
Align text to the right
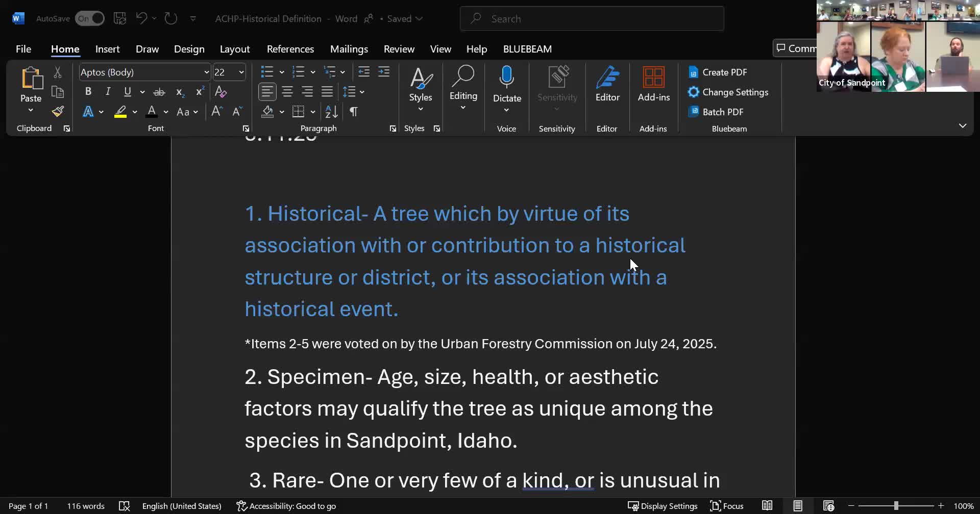[307, 92]
